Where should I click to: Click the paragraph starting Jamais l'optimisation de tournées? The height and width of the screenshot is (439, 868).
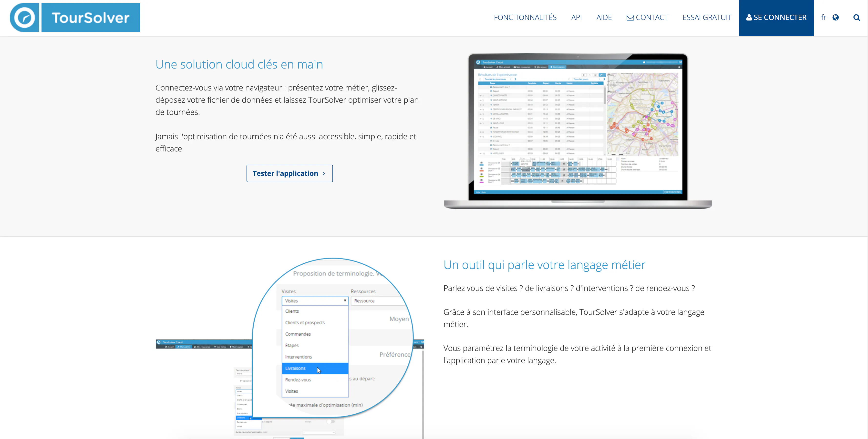coord(286,142)
